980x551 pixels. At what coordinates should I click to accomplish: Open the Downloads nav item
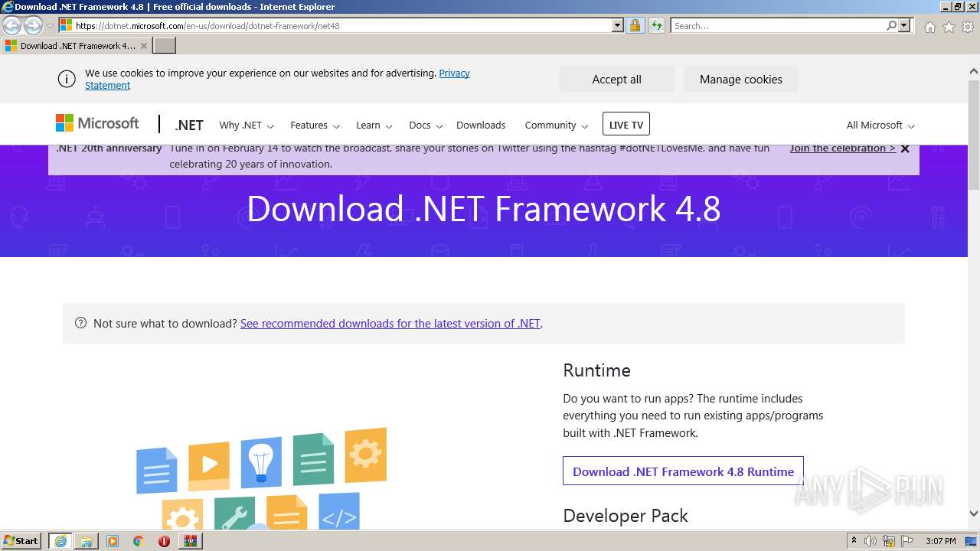pos(481,126)
